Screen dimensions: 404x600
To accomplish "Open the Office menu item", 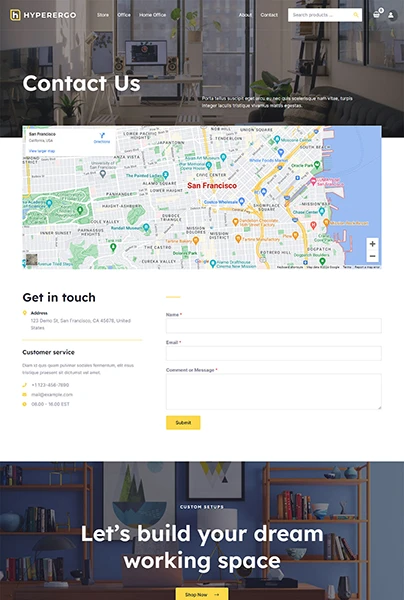I will 124,15.
